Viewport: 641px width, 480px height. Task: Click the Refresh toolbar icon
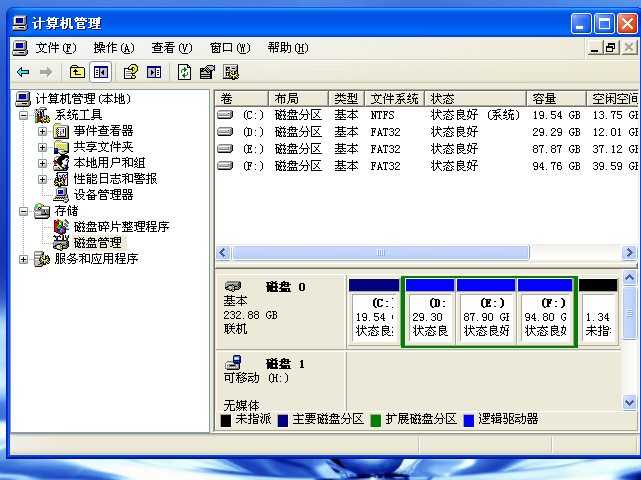coord(184,72)
